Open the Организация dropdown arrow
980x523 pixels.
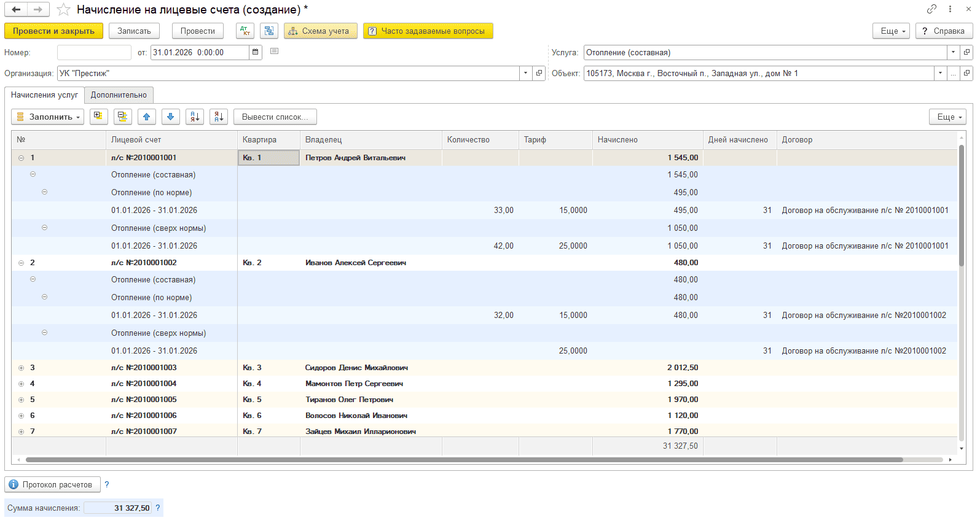(x=525, y=73)
